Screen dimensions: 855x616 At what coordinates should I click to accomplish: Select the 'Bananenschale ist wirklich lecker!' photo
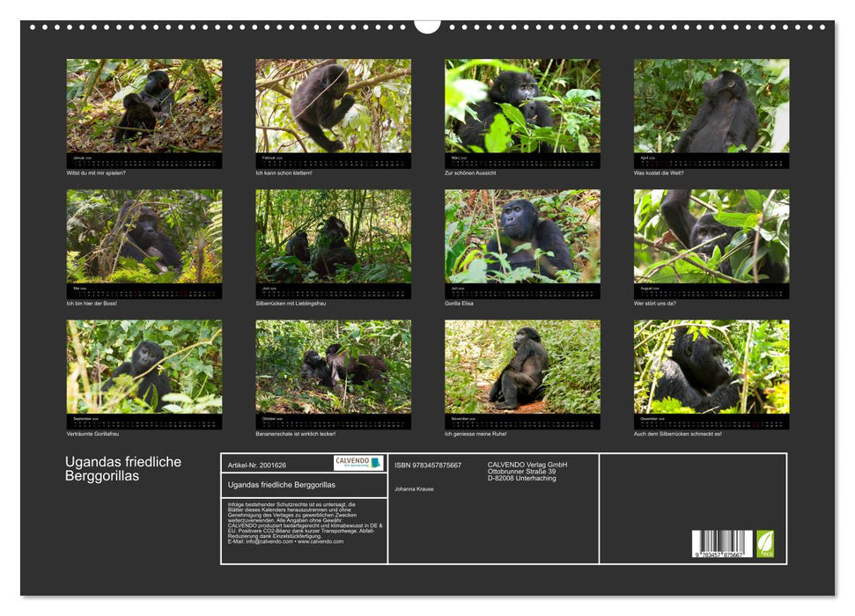coord(333,367)
